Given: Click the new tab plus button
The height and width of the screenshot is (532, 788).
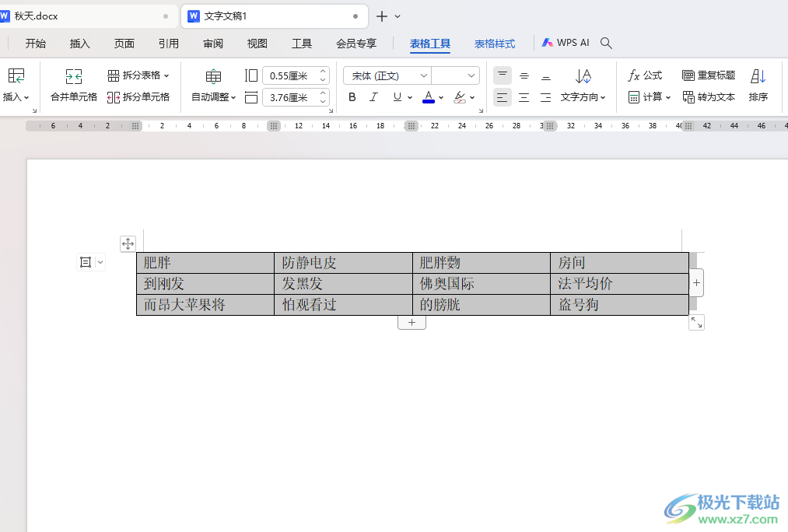Looking at the screenshot, I should [x=382, y=16].
